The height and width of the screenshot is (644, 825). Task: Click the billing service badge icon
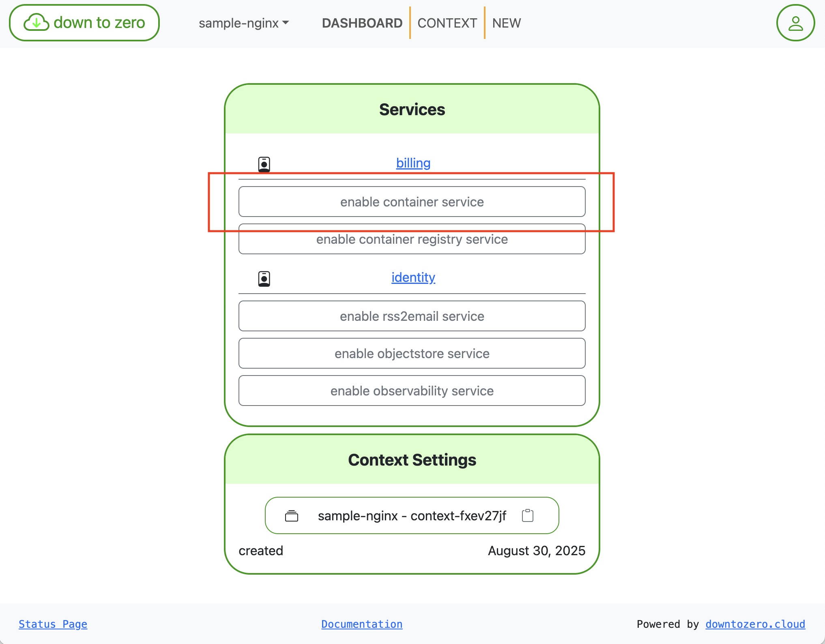pyautogui.click(x=264, y=164)
